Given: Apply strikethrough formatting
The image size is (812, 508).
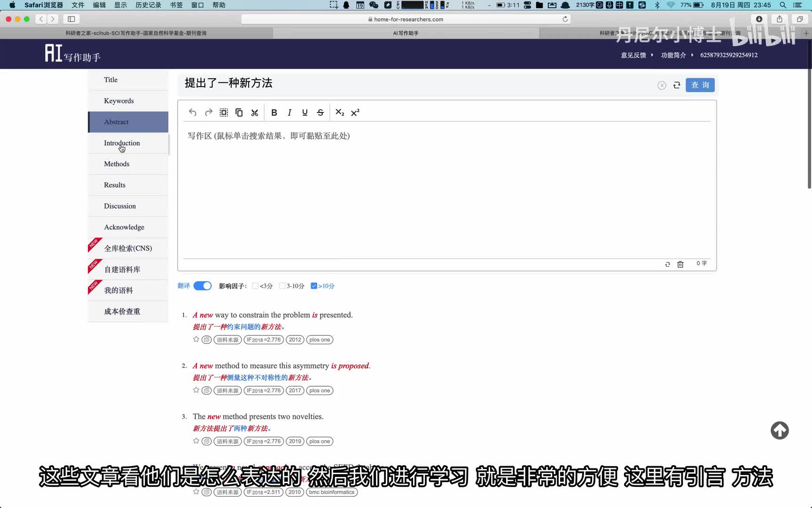Looking at the screenshot, I should pos(320,112).
